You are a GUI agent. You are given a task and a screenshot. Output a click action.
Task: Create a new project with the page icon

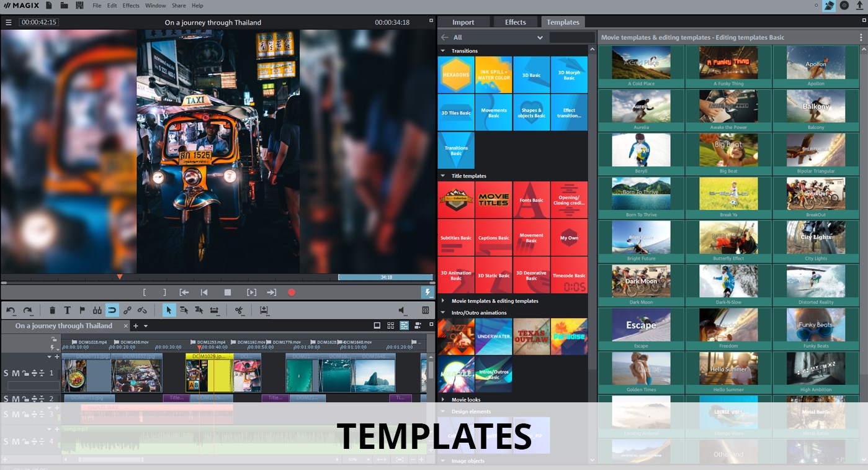(49, 6)
